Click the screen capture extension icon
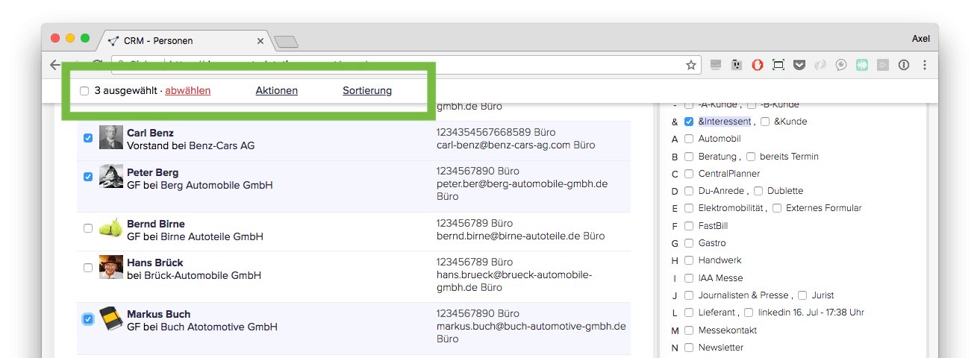The height and width of the screenshot is (358, 980). [778, 65]
